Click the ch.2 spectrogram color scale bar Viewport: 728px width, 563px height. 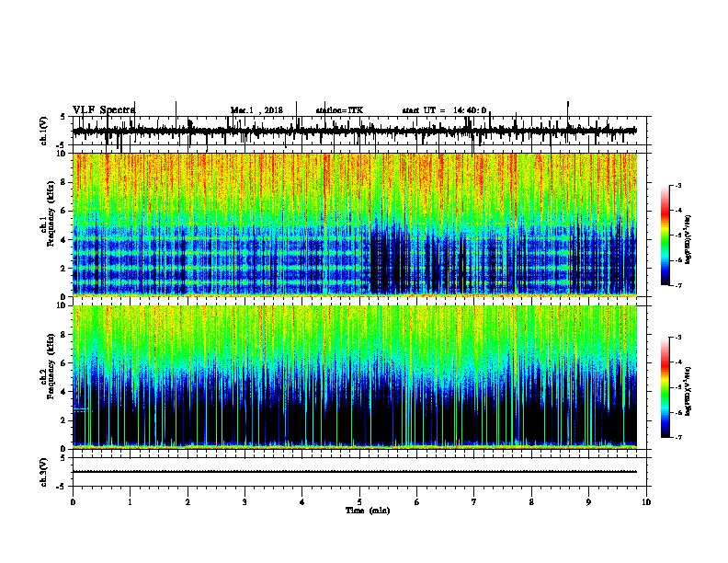665,387
